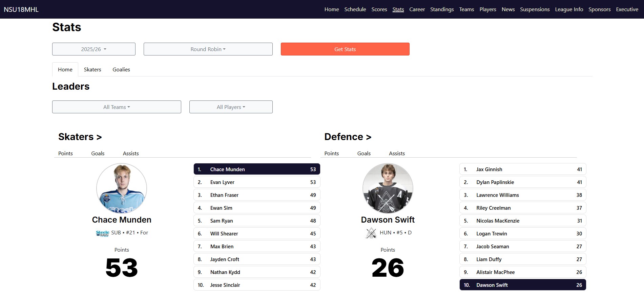Viewport: 644px width, 298px height.
Task: Select Goals tab under Skaters leaders
Action: [98, 153]
